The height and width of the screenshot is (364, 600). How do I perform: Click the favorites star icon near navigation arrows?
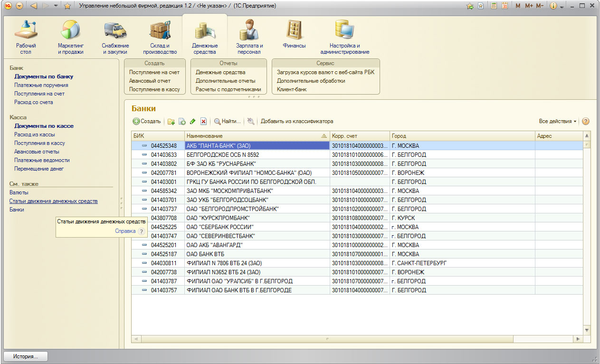pos(67,6)
